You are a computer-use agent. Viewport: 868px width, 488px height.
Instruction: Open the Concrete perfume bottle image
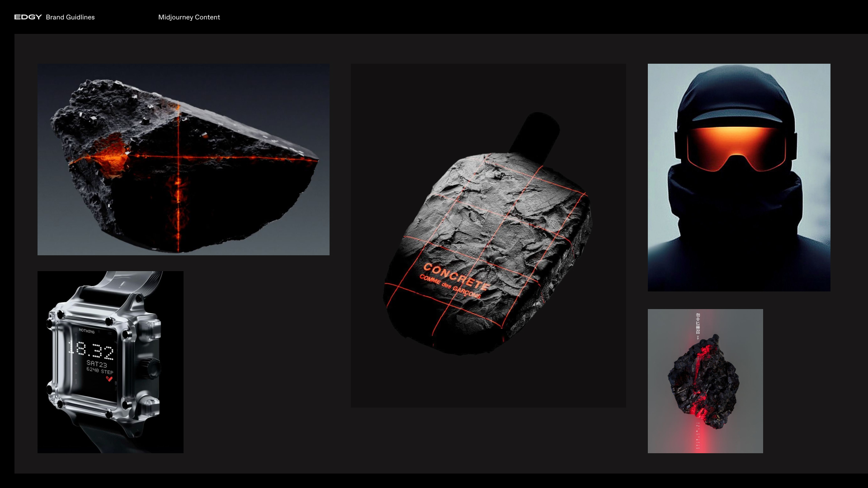[489, 235]
